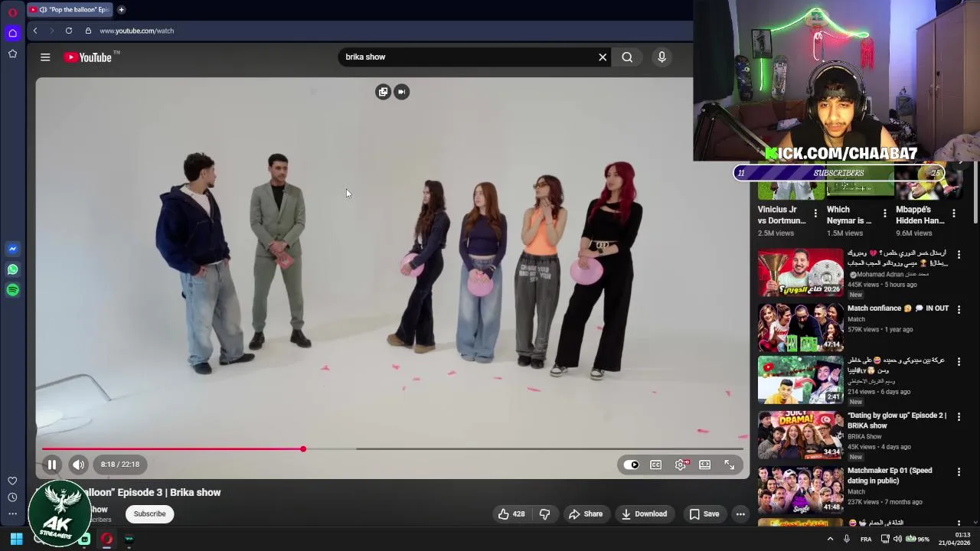Open more actions ellipsis under video
This screenshot has height=551, width=980.
point(740,514)
